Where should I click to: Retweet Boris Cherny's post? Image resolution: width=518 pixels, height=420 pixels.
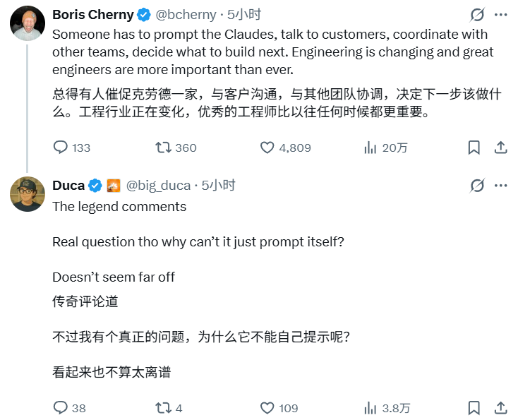(x=163, y=148)
